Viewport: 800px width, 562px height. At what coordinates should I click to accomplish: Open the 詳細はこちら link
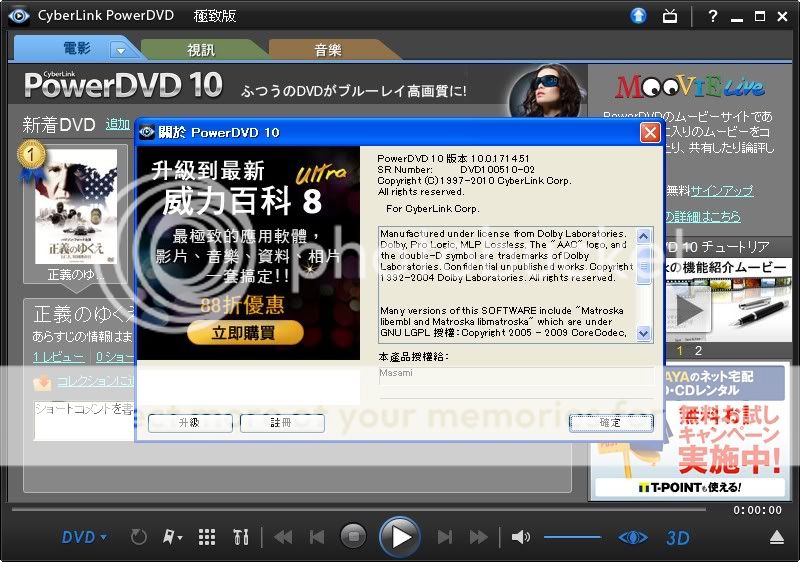[703, 216]
